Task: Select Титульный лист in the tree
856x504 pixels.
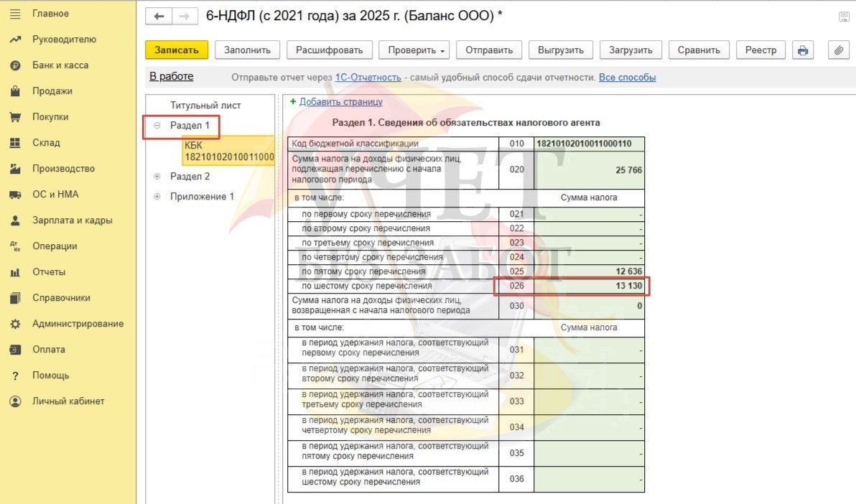Action: (205, 106)
